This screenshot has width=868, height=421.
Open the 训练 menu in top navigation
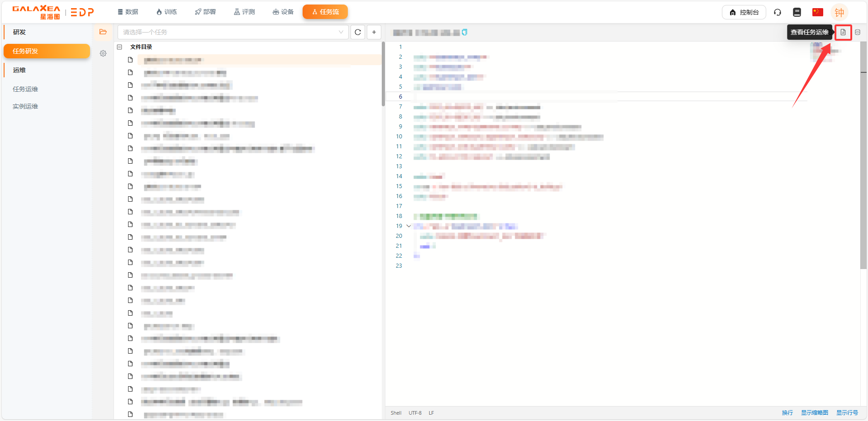coord(166,12)
